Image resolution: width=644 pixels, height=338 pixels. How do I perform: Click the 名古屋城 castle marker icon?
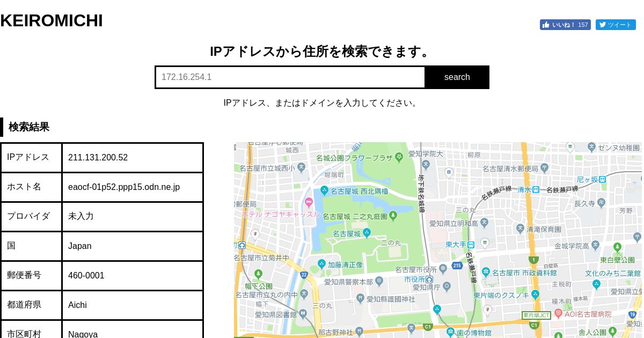coord(367,233)
